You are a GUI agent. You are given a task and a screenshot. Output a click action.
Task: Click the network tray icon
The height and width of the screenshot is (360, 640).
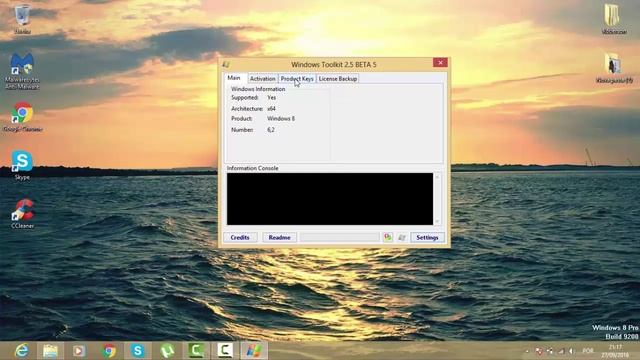561,351
